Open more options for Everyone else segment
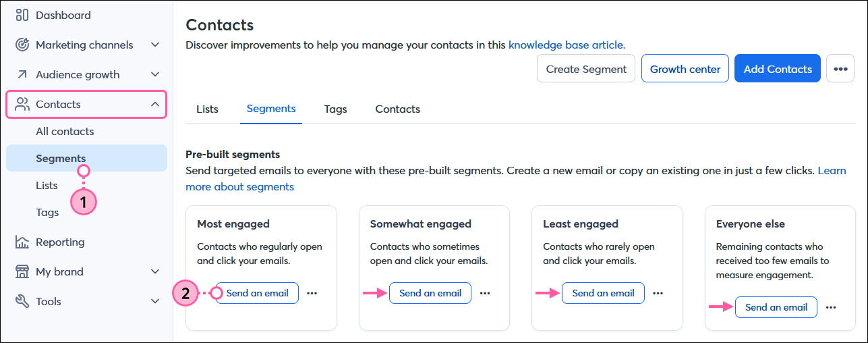Screen dimensions: 868x343 pos(831,307)
